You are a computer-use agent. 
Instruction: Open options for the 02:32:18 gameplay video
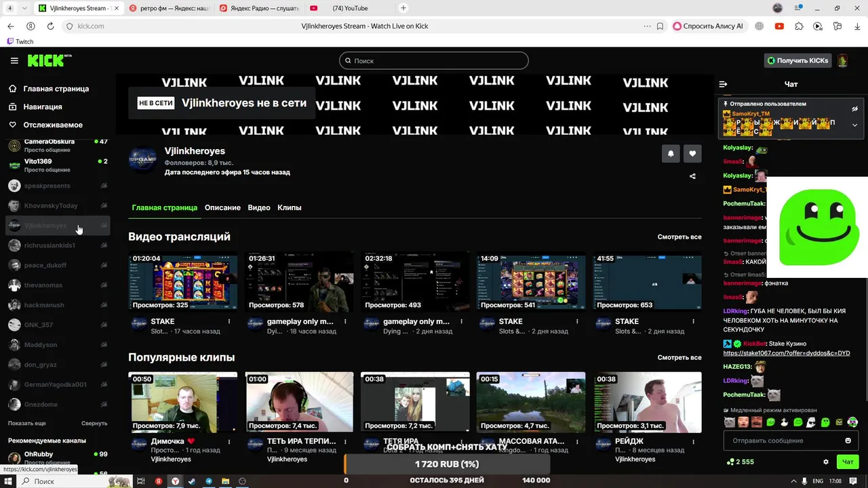pyautogui.click(x=461, y=322)
